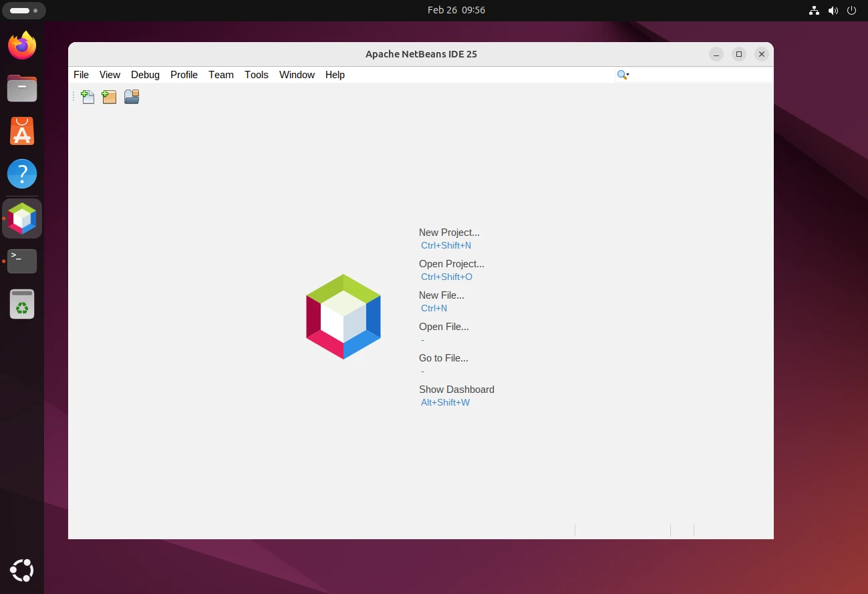
Task: Launch Firefox from the dock
Action: tap(22, 45)
